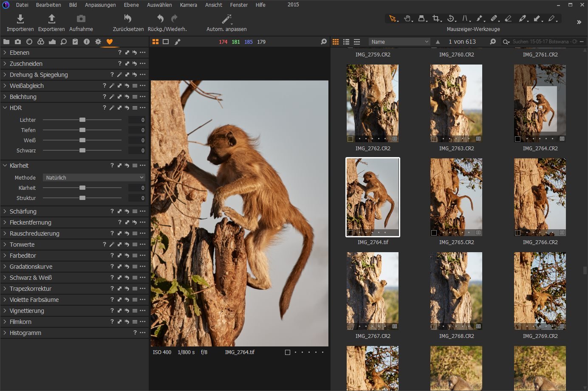Image resolution: width=588 pixels, height=391 pixels.
Task: Open the Name sort dropdown
Action: pyautogui.click(x=400, y=42)
